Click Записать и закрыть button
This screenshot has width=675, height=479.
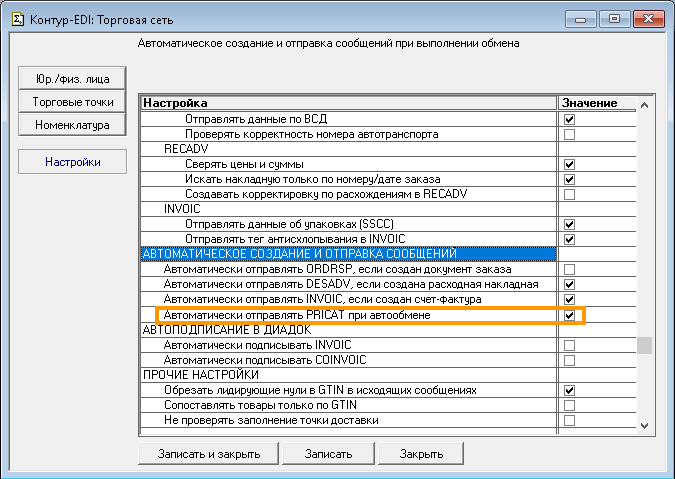click(x=208, y=454)
